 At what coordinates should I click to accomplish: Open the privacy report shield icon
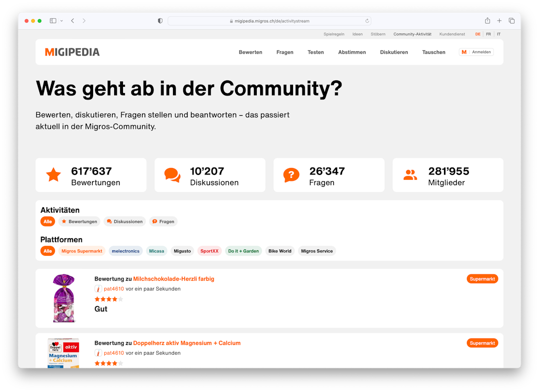pyautogui.click(x=160, y=21)
